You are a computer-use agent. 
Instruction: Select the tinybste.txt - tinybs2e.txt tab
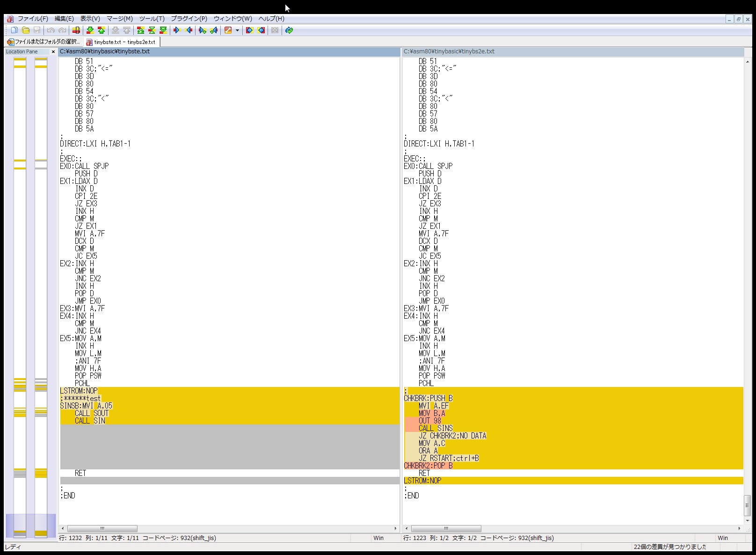pyautogui.click(x=121, y=42)
